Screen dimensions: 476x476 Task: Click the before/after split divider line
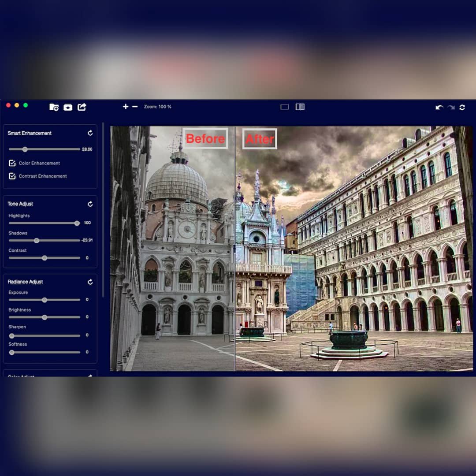click(x=235, y=249)
